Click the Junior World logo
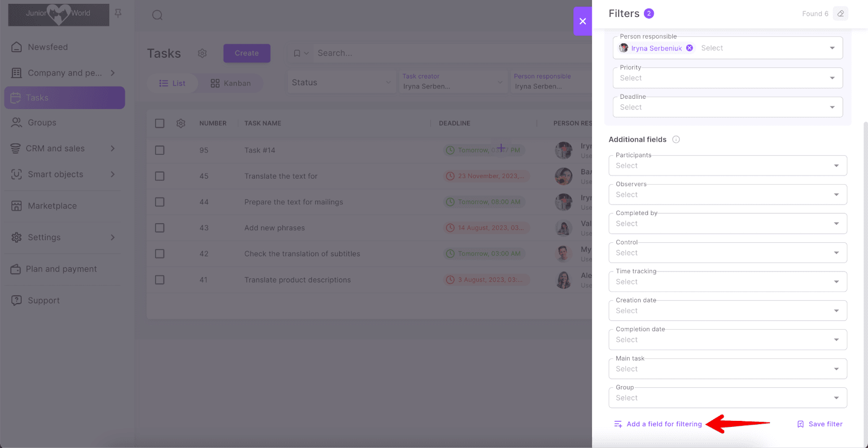Screen dimensions: 868x448 (x=59, y=15)
